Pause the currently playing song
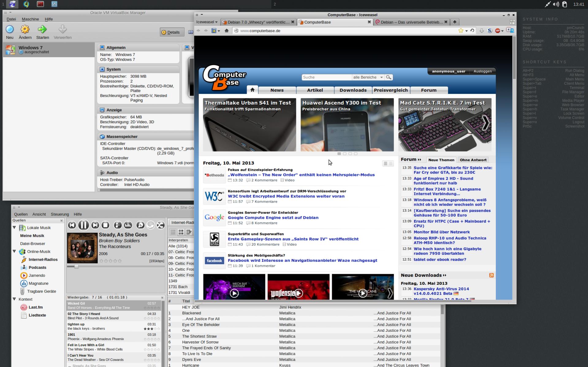Screen dimensions: 588x367 tap(83, 225)
